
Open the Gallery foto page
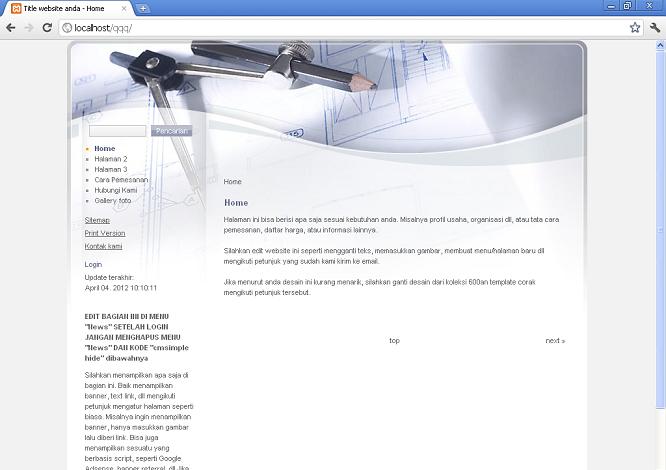pos(113,200)
